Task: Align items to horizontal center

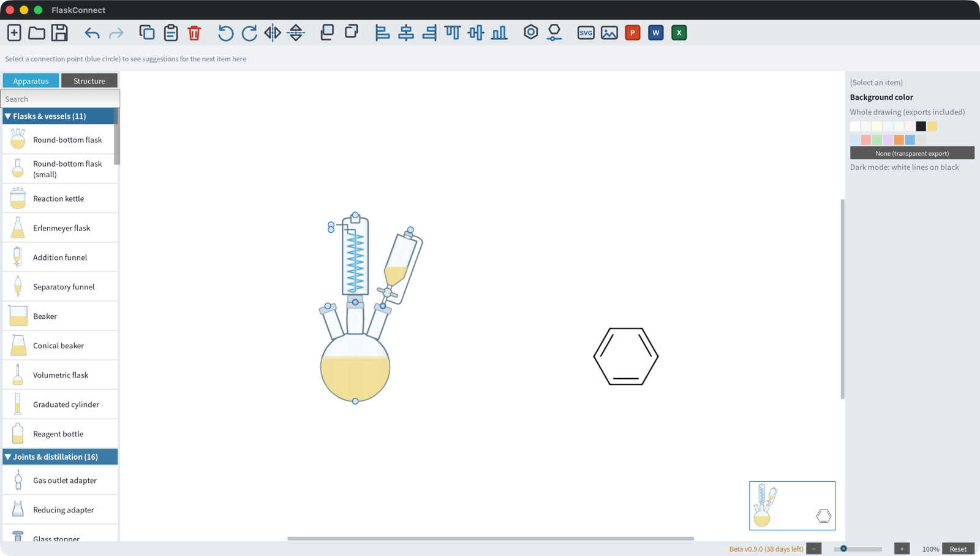Action: tap(406, 32)
